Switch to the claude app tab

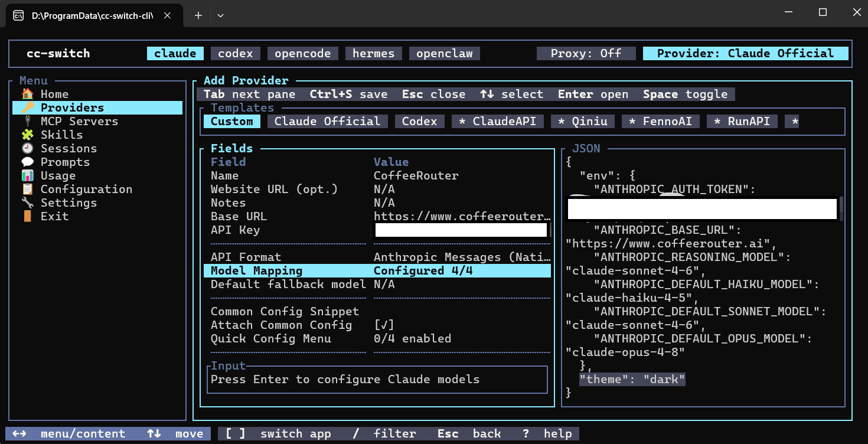click(x=175, y=53)
